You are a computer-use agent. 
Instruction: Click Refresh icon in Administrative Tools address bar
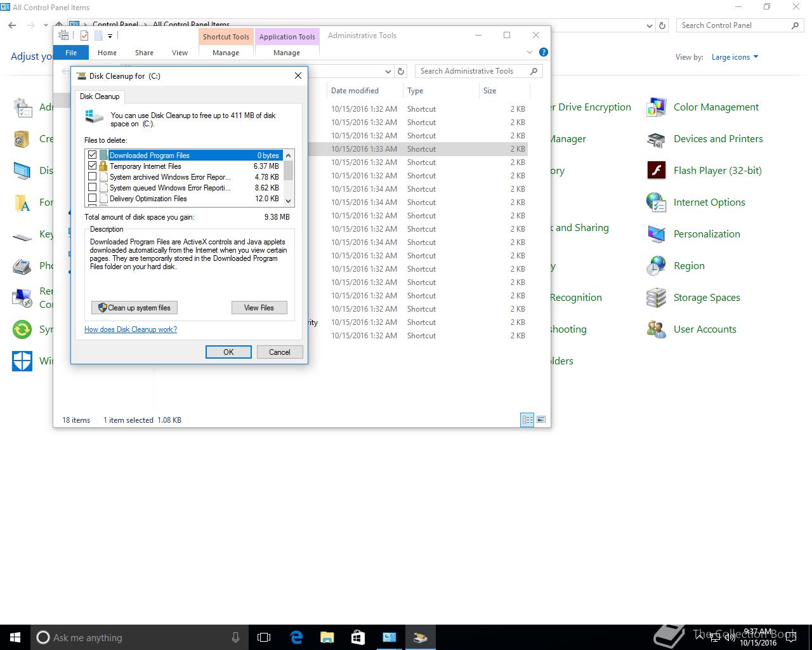(x=401, y=71)
